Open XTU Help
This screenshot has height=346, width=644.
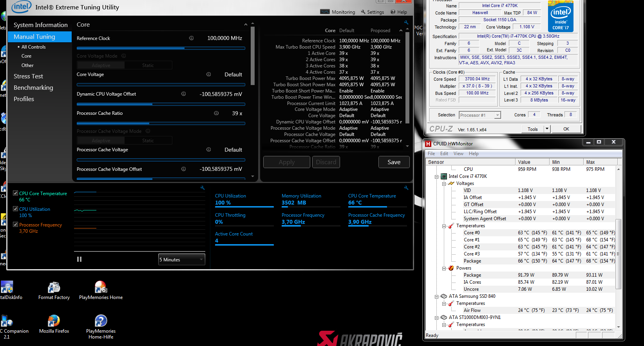pos(399,12)
